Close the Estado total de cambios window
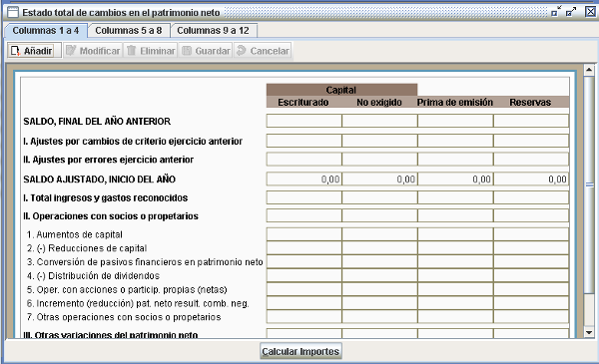 590,11
